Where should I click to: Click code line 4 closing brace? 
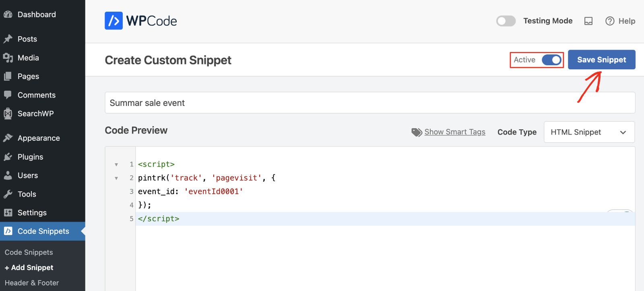point(144,205)
